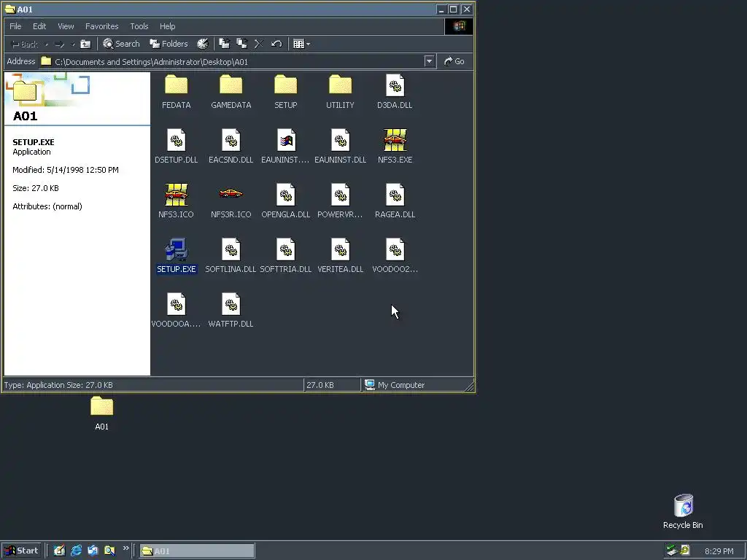747x560 pixels.
Task: Open the Help menu
Action: pyautogui.click(x=167, y=26)
